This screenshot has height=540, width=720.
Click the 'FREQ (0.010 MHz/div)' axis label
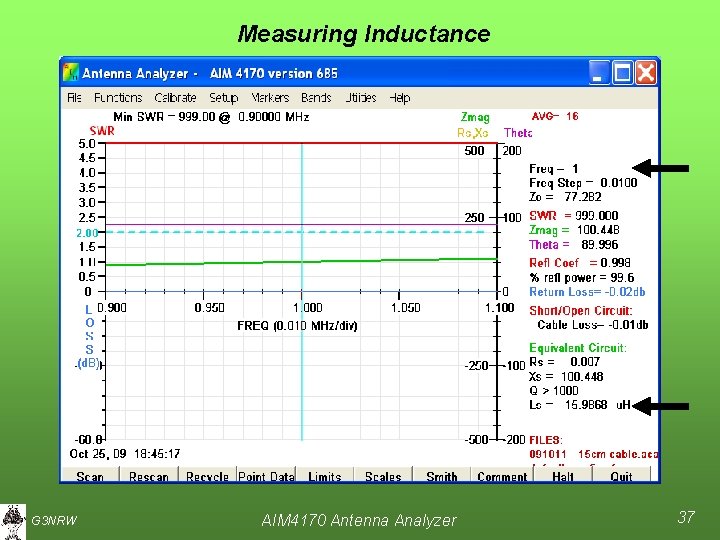pyautogui.click(x=297, y=326)
